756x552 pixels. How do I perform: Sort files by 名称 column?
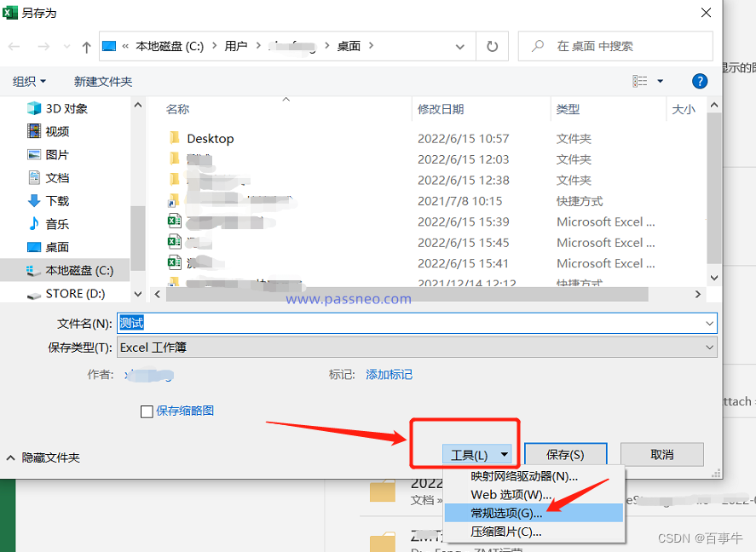177,109
